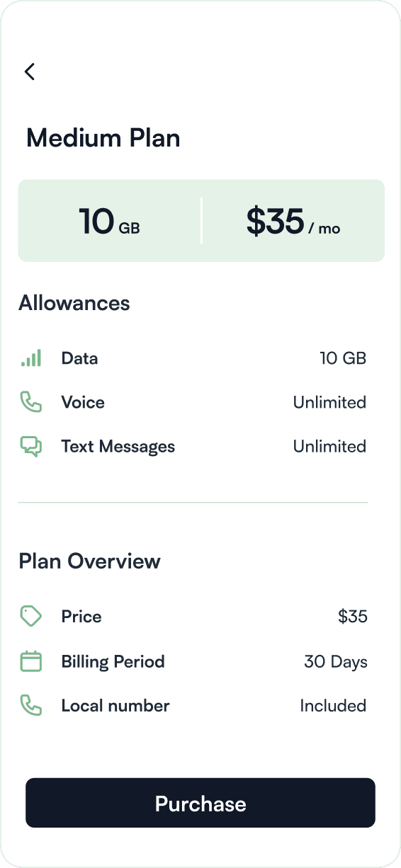Click the Allowances section heading
This screenshot has height=868, width=401.
point(74,303)
